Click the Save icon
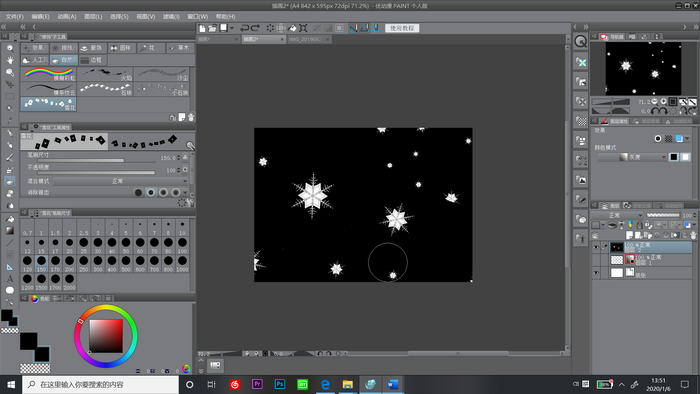The width and height of the screenshot is (700, 394). (224, 28)
